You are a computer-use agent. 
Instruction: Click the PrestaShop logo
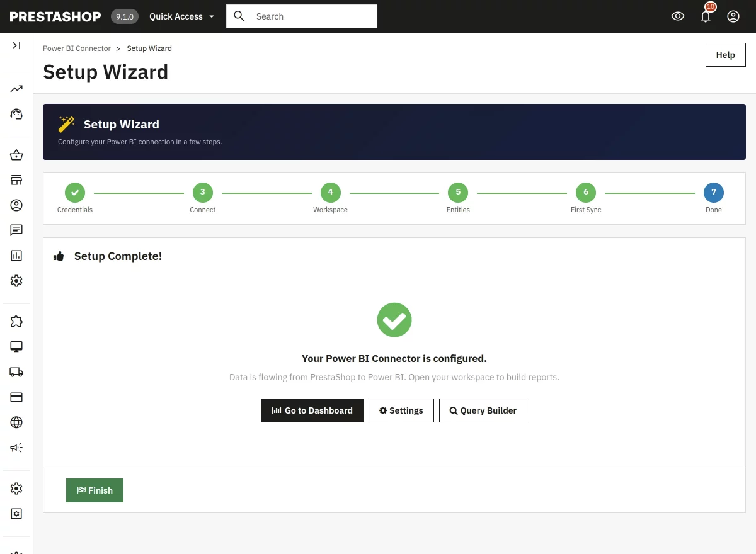(55, 16)
